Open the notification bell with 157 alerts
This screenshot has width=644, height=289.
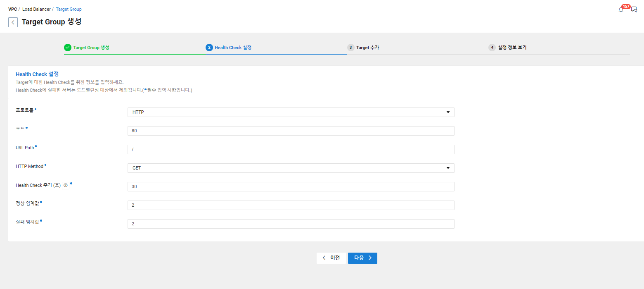pos(621,9)
